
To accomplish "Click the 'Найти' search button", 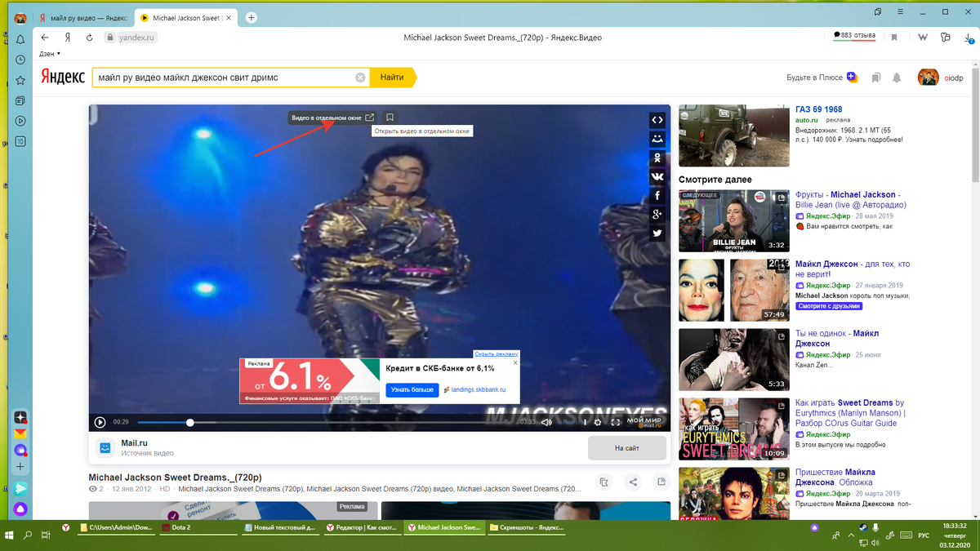I will 392,78.
